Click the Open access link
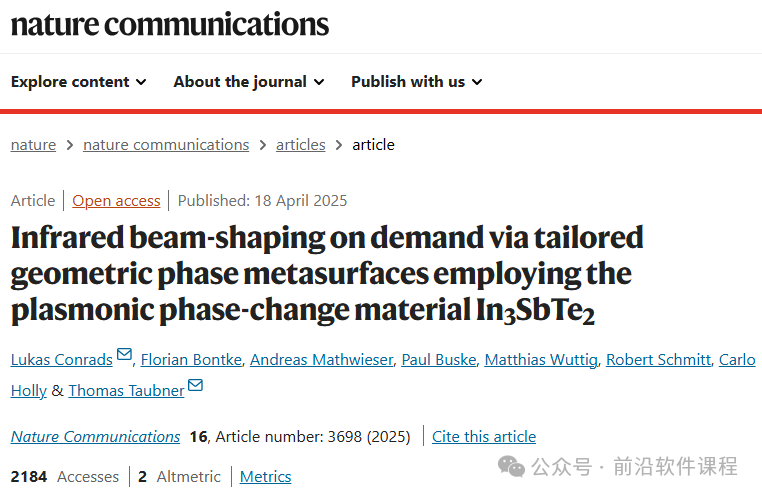This screenshot has width=762, height=497. coord(116,201)
